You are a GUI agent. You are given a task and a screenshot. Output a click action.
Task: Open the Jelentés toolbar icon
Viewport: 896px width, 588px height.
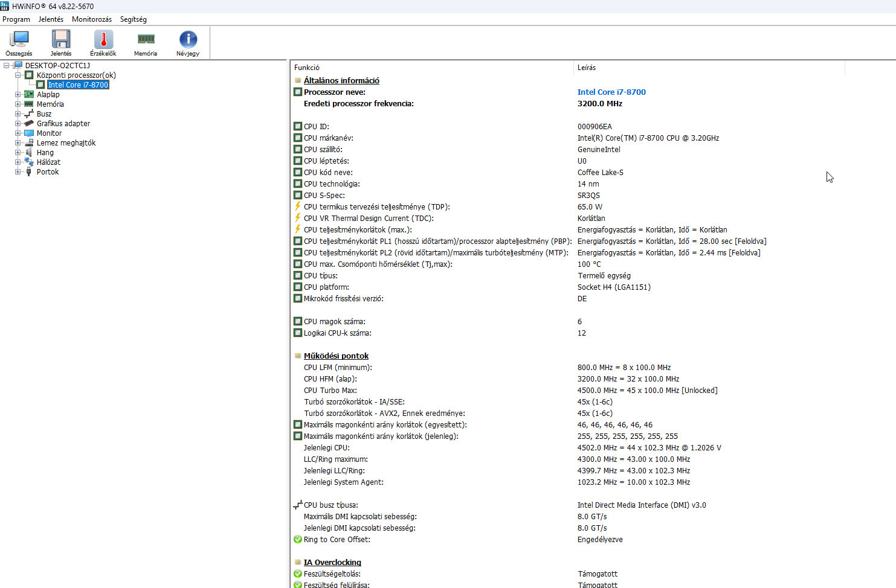pyautogui.click(x=60, y=39)
